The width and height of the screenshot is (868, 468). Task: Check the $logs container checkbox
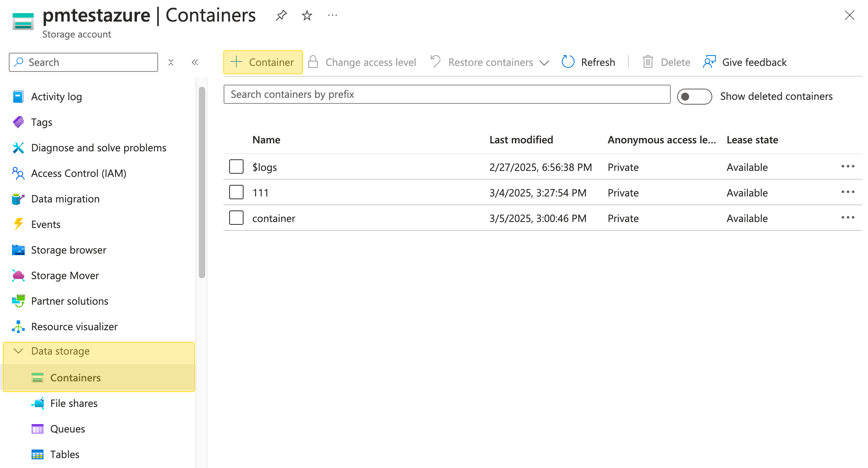click(x=236, y=167)
